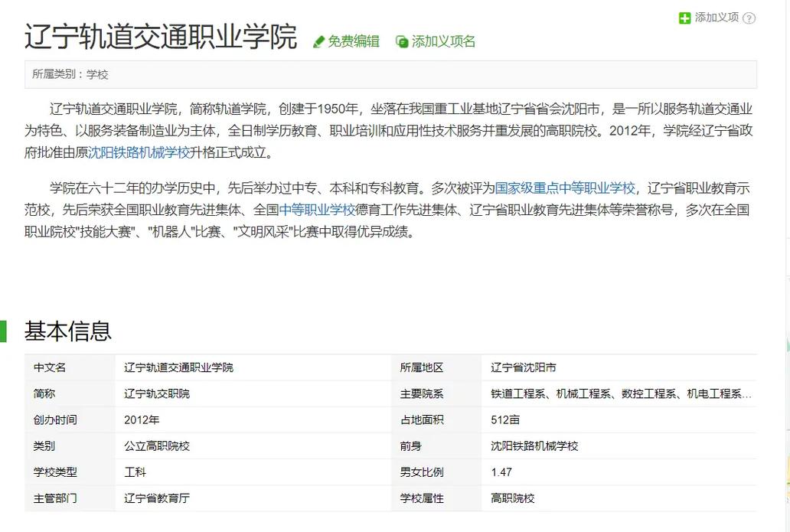Click the 2012年 table value
Viewport: 790px width, 532px height.
[142, 420]
